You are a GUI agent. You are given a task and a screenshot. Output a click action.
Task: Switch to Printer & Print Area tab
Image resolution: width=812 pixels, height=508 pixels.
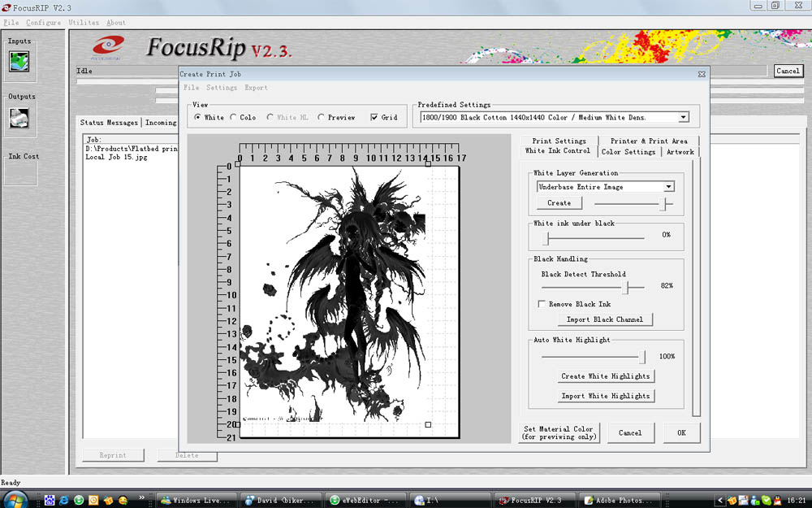(x=649, y=141)
